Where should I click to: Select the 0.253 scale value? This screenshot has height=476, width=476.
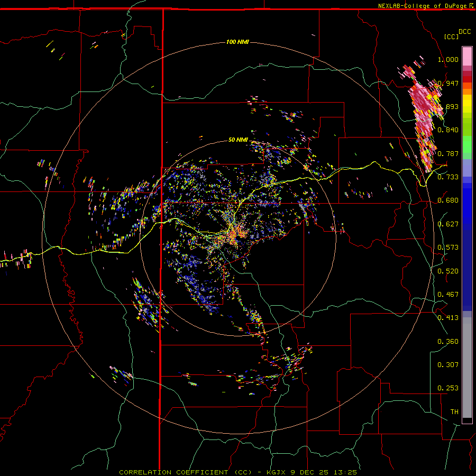pos(448,388)
